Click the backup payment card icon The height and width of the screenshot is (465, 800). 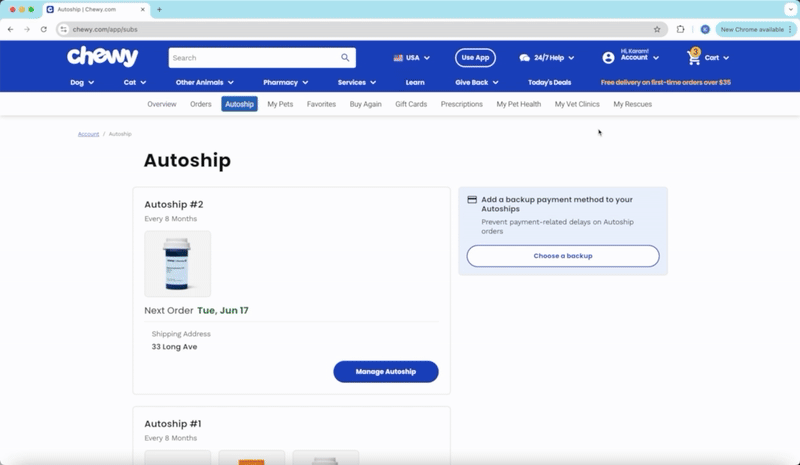click(x=472, y=200)
